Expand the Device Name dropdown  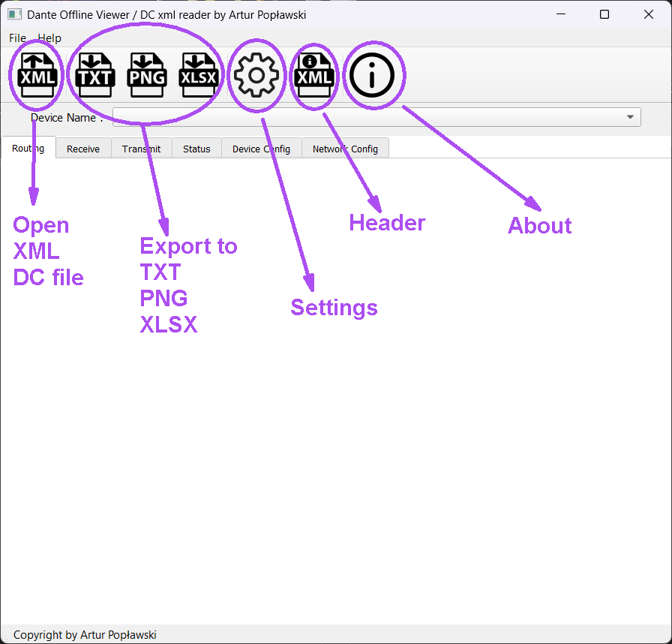(x=630, y=117)
